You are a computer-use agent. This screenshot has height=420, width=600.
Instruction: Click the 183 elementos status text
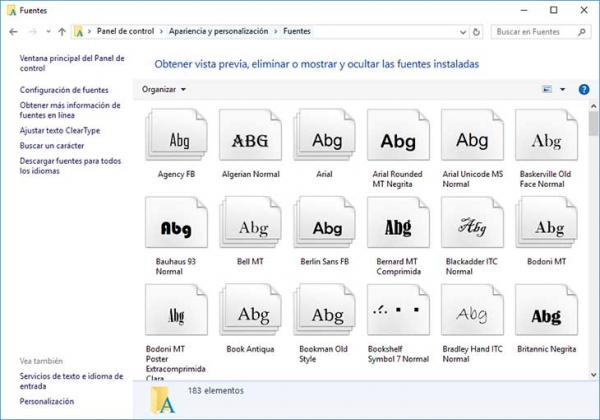click(216, 391)
